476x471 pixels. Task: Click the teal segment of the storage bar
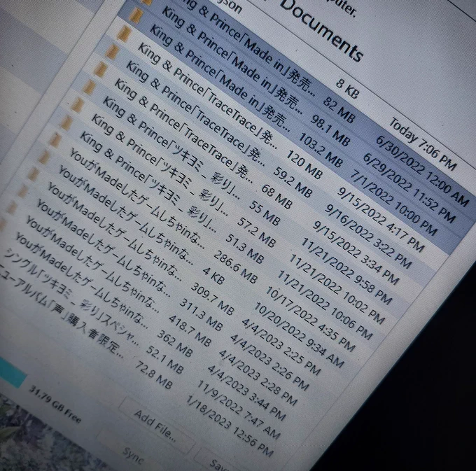11,373
